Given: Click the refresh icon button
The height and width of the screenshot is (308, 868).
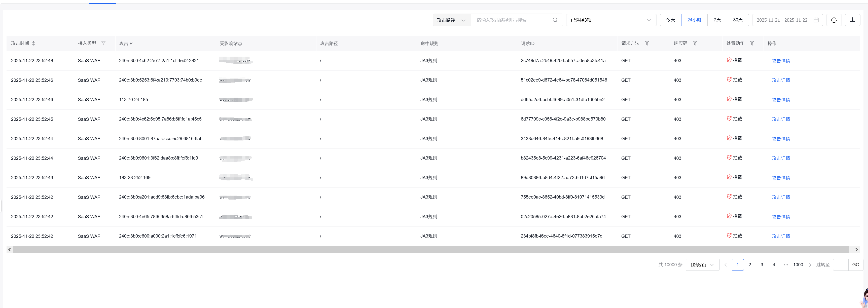Looking at the screenshot, I should click(834, 20).
